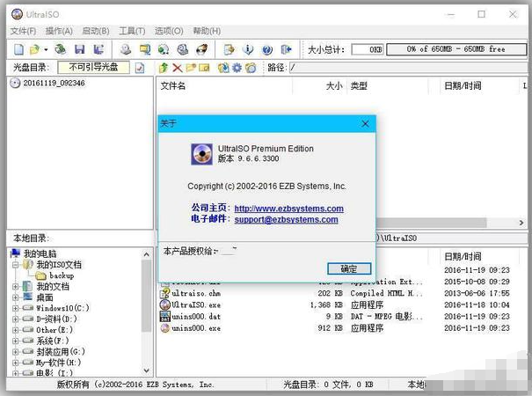Click the Convert image toolbar icon

145,49
